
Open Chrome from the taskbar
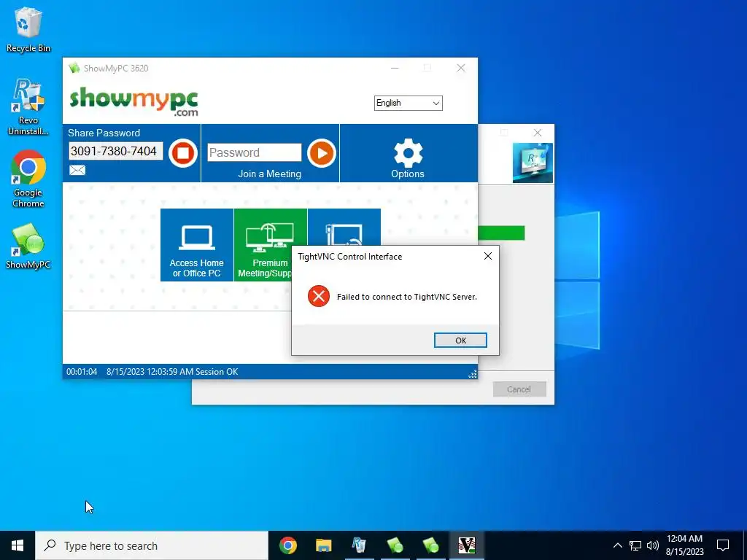click(x=287, y=545)
